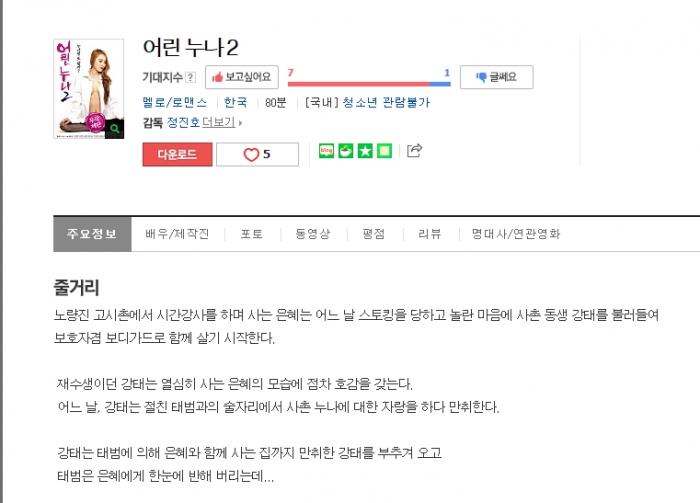Open the 리뷰 tab
The height and width of the screenshot is (503, 700).
pos(430,234)
